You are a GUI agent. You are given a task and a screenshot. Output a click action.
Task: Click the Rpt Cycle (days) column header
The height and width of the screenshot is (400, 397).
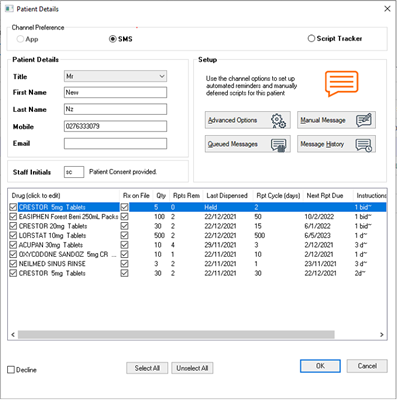point(278,196)
